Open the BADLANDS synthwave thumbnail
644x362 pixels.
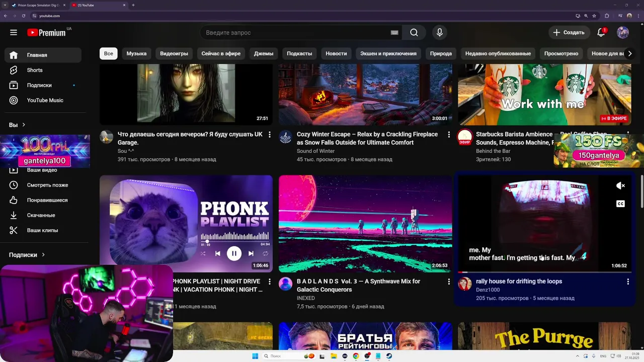pyautogui.click(x=365, y=223)
